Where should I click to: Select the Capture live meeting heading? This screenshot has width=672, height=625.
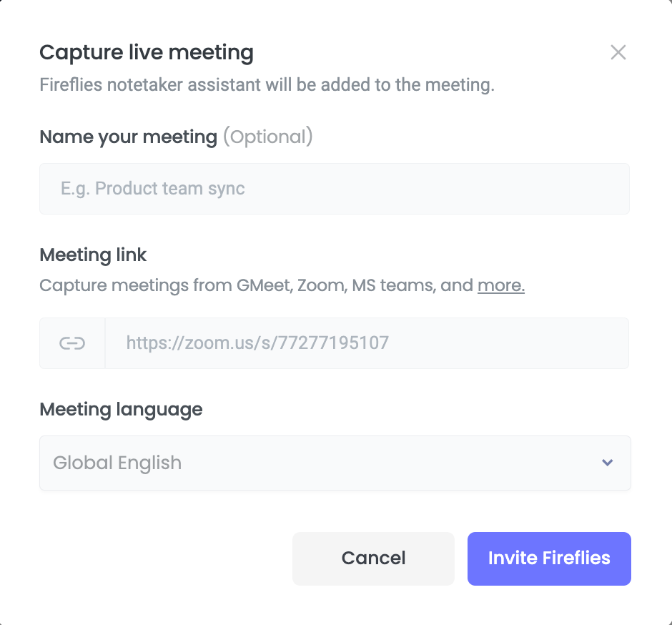click(x=146, y=52)
